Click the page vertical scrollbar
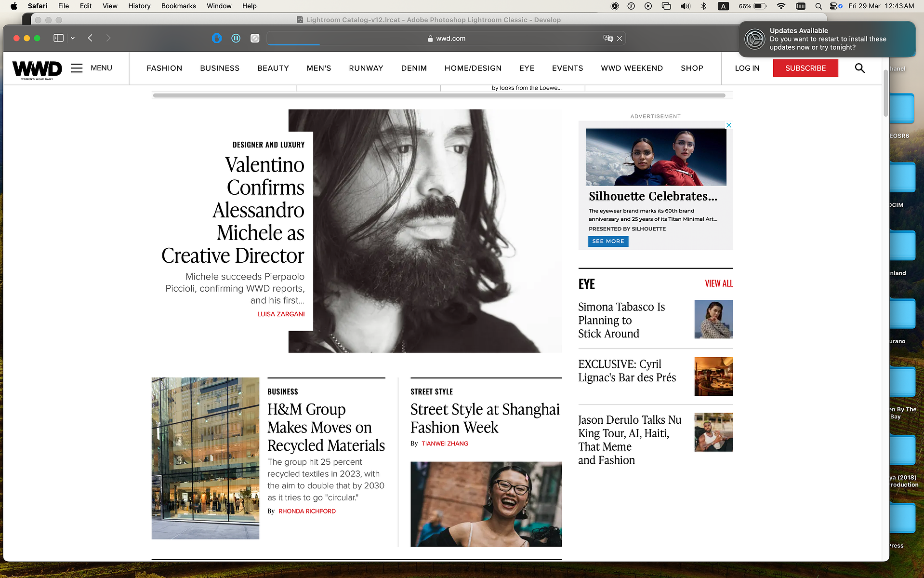Viewport: 924px width, 578px height. pyautogui.click(x=885, y=94)
